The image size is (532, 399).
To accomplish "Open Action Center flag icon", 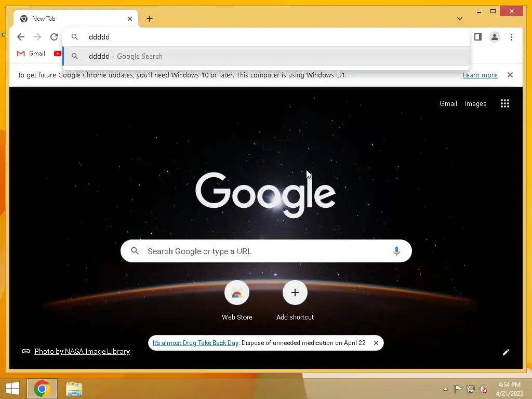I will click(x=458, y=389).
